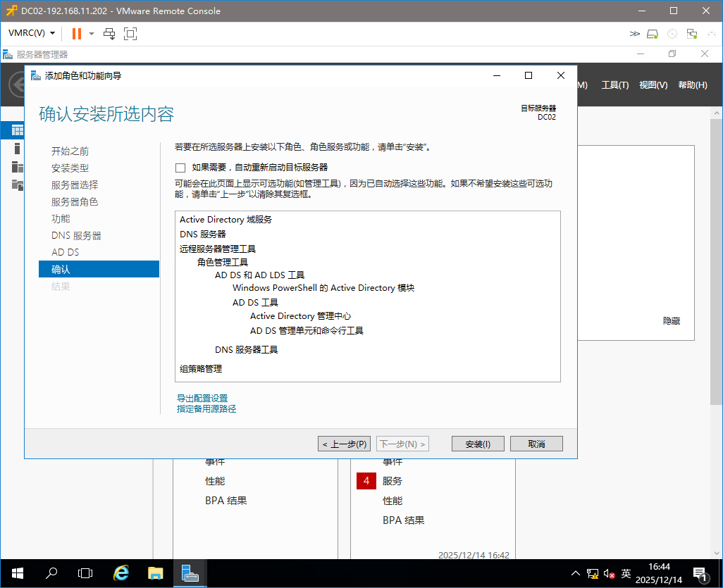Screen dimensions: 723x588
Task: Click right tile BPA 结果 entry
Action: tap(404, 520)
